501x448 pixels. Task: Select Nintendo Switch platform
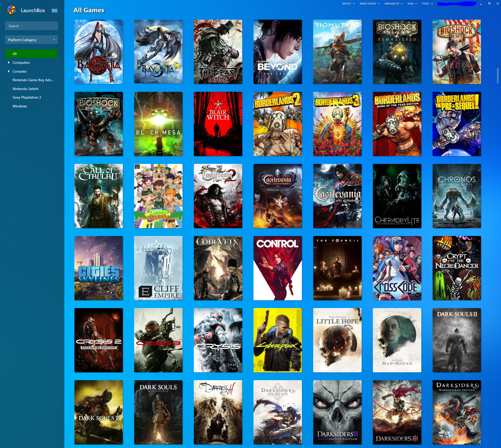click(x=25, y=89)
